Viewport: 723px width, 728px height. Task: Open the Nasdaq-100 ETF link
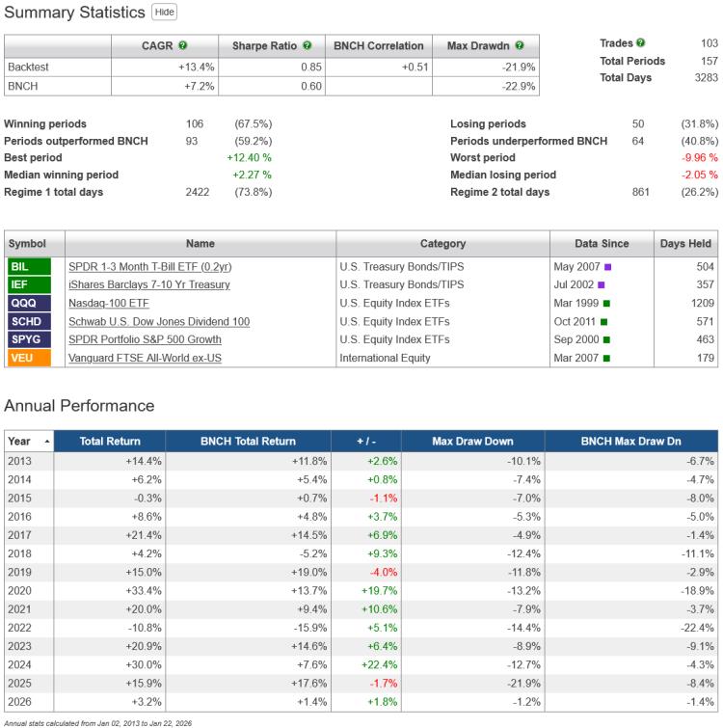(107, 303)
